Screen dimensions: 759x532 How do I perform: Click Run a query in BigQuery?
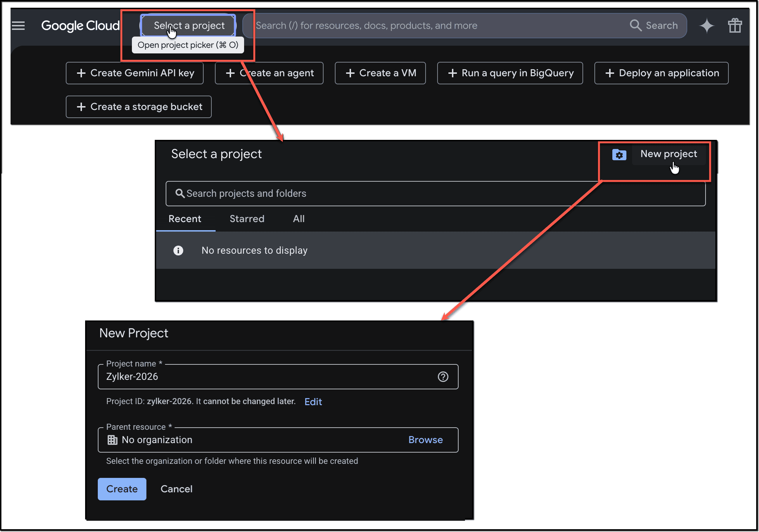[510, 73]
